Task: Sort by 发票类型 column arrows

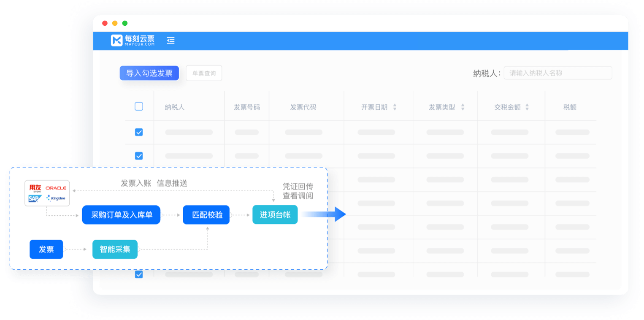Action: (463, 107)
